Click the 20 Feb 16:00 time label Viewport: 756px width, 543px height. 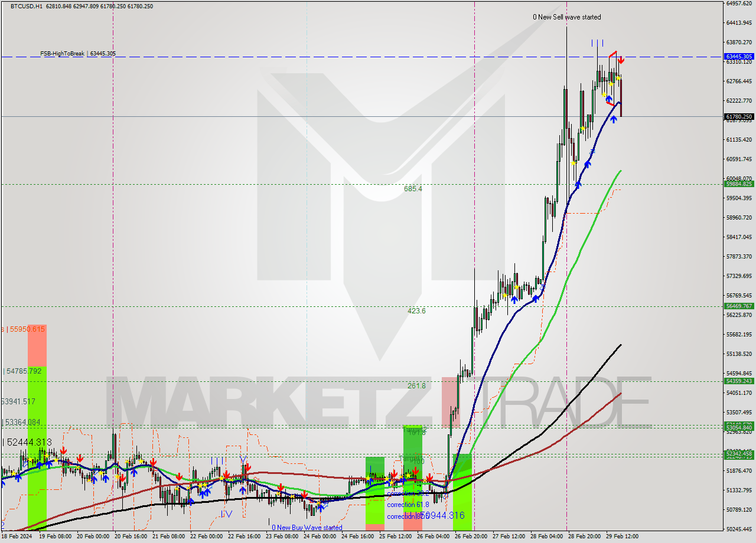(x=131, y=537)
